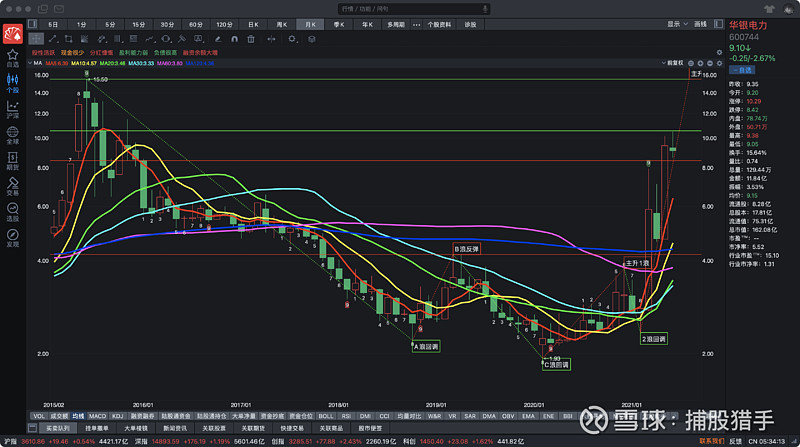
Task: Open the ··· more periods menu
Action: coord(416,24)
